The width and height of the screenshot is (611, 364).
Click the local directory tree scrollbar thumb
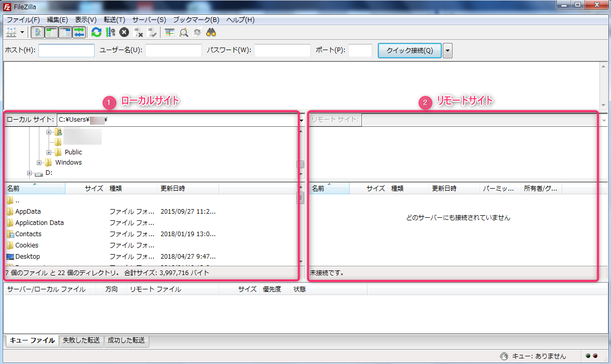(301, 164)
